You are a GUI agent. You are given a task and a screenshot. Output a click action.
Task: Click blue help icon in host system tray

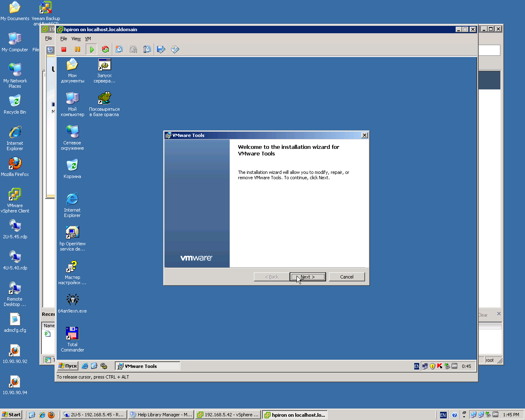454,415
